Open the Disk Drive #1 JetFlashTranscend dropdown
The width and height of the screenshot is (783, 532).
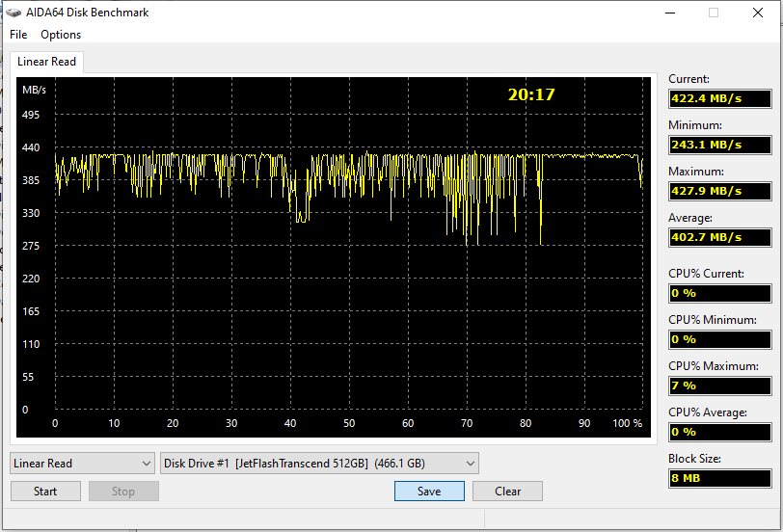point(319,464)
